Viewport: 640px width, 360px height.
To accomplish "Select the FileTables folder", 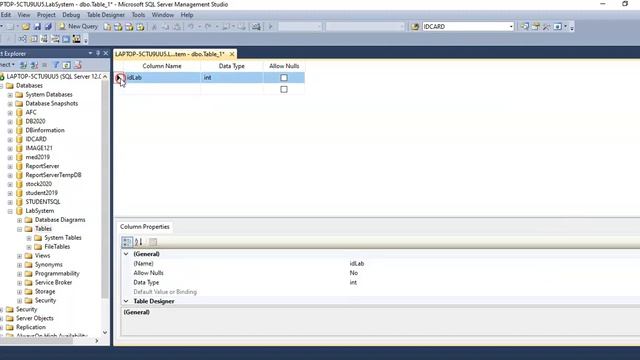I will click(x=57, y=247).
